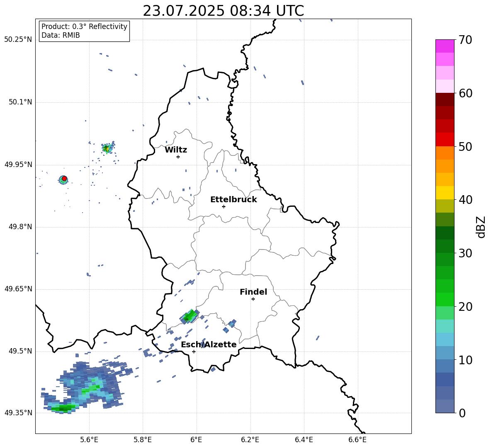Viewport: 491px width, 448px height.
Task: Click the title "23.07.2025 08:34 UTC"
Action: click(223, 11)
